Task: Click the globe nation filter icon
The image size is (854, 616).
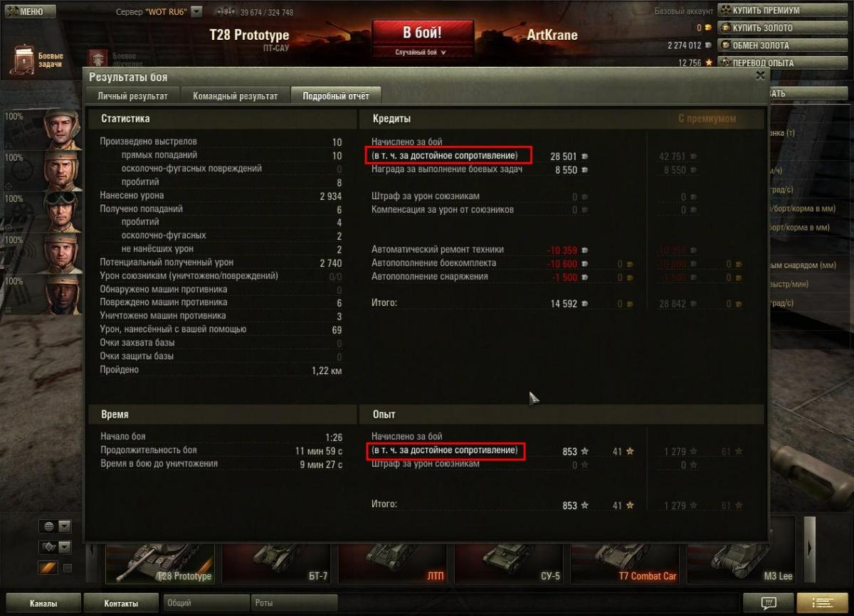Action: click(x=49, y=526)
